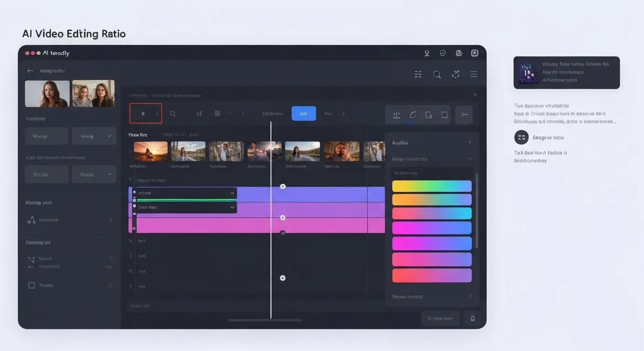The height and width of the screenshot is (351, 644).
Task: Select the tab right of blue tab
Action: (328, 114)
